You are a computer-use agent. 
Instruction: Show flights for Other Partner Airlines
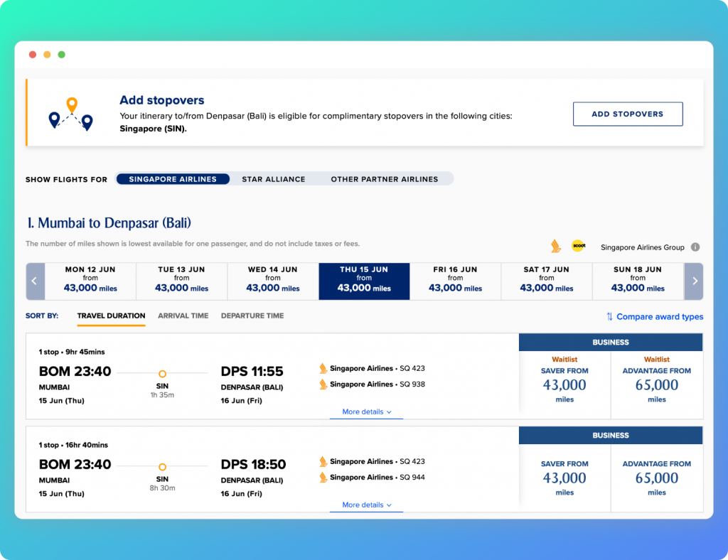[385, 179]
